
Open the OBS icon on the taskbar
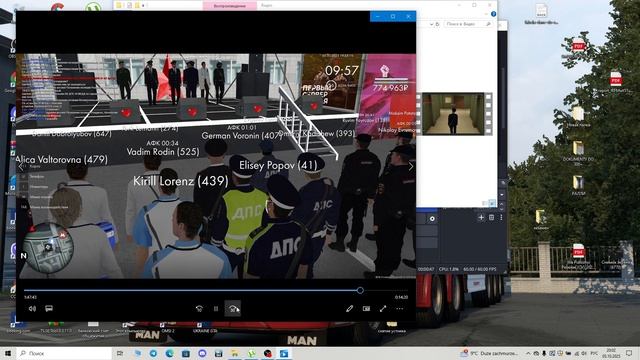click(267, 353)
